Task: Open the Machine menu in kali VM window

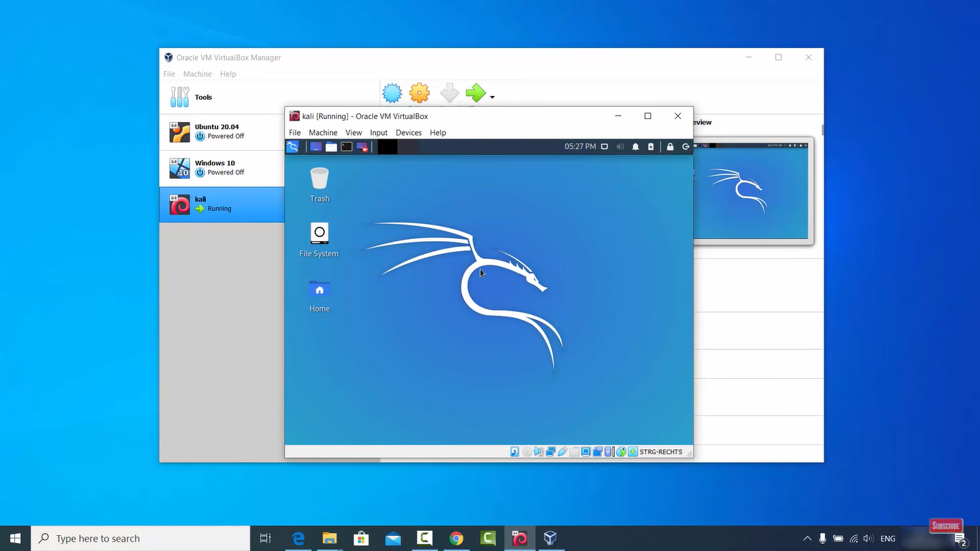Action: (x=323, y=133)
